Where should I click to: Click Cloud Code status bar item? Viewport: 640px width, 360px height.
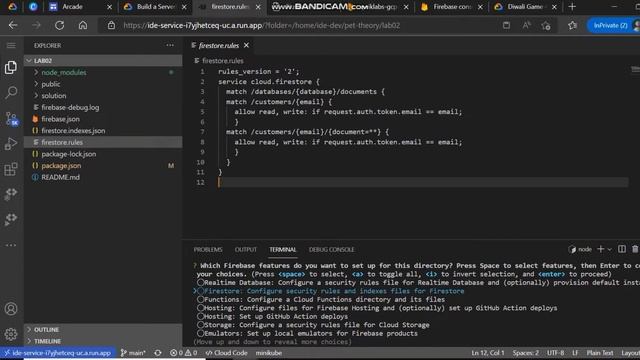pos(227,353)
